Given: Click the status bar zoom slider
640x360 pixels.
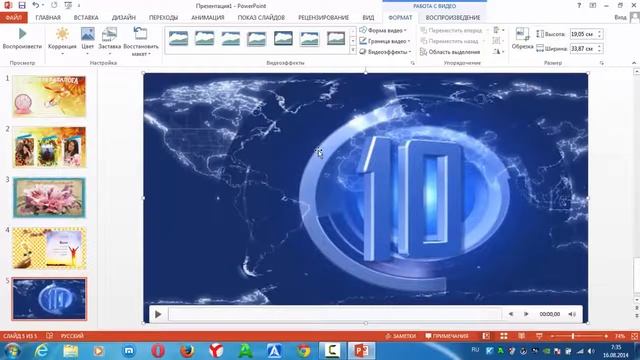Looking at the screenshot, I should [579, 336].
